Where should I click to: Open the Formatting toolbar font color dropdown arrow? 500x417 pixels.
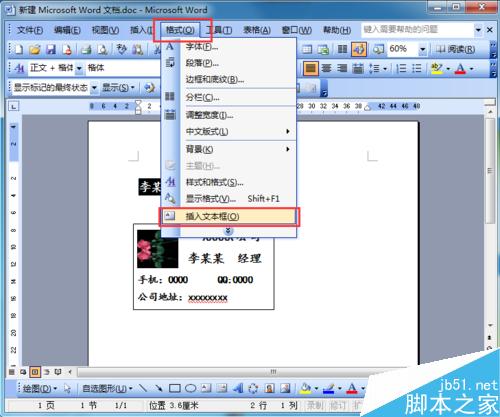pos(471,69)
